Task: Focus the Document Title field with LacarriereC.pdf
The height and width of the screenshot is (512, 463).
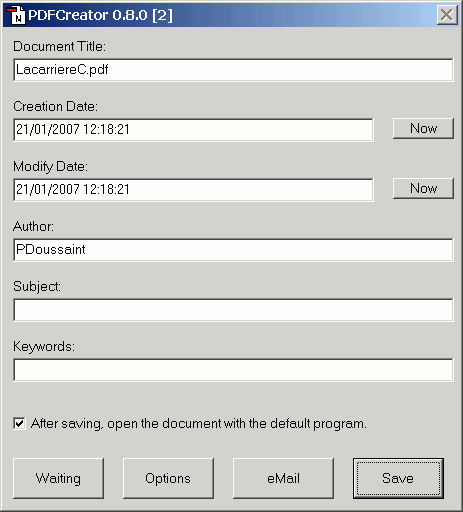Action: tap(233, 70)
